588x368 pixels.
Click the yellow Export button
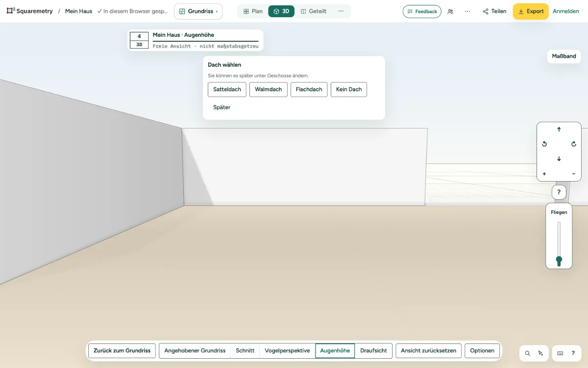pos(531,11)
